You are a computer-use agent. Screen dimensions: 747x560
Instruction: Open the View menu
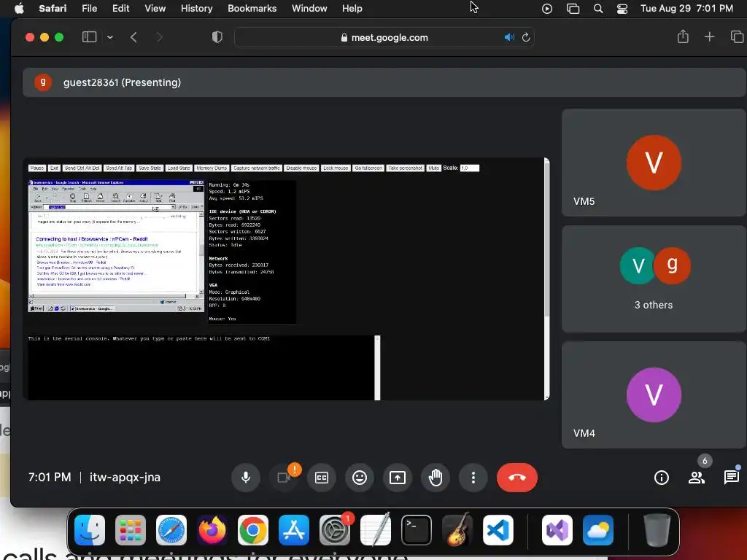pos(155,8)
